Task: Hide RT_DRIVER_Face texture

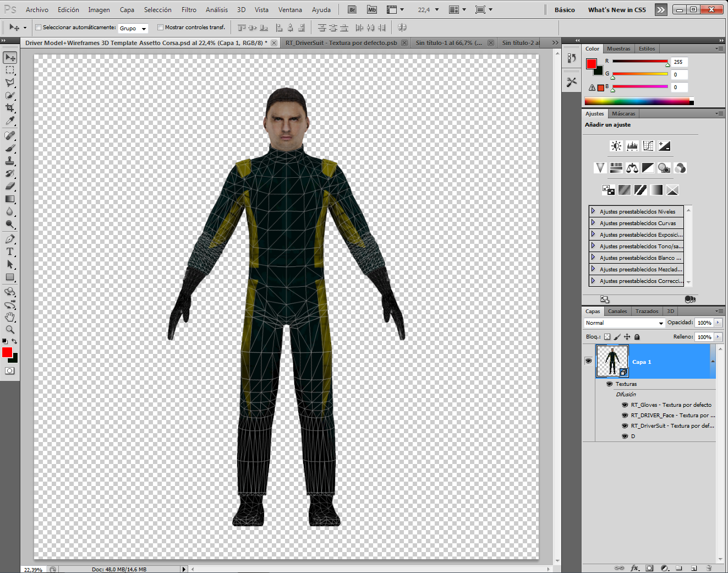Action: [x=625, y=416]
